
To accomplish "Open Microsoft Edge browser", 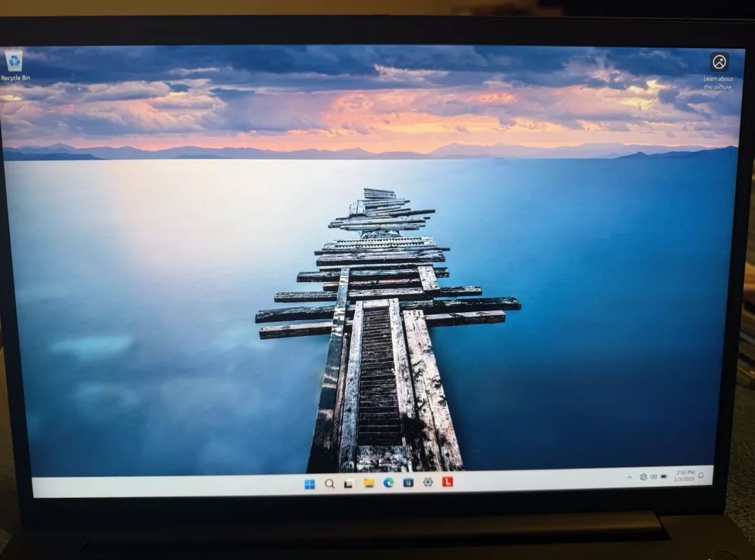I will [x=388, y=483].
